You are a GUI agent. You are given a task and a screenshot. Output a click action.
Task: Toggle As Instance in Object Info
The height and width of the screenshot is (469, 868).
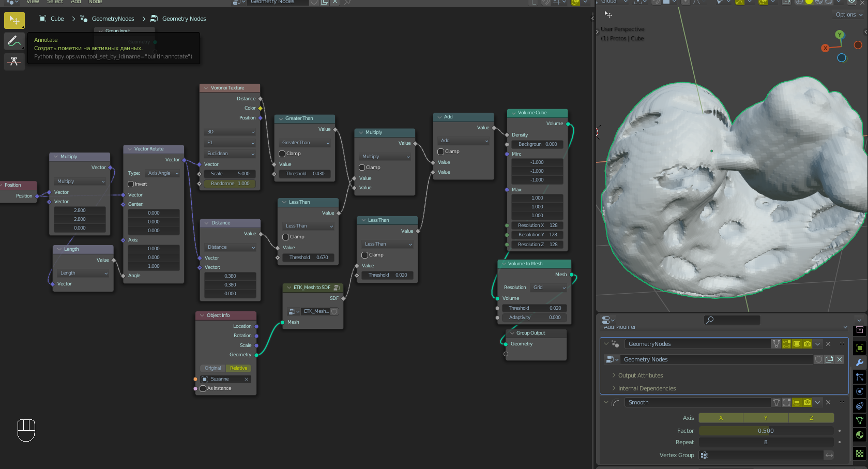tap(203, 388)
